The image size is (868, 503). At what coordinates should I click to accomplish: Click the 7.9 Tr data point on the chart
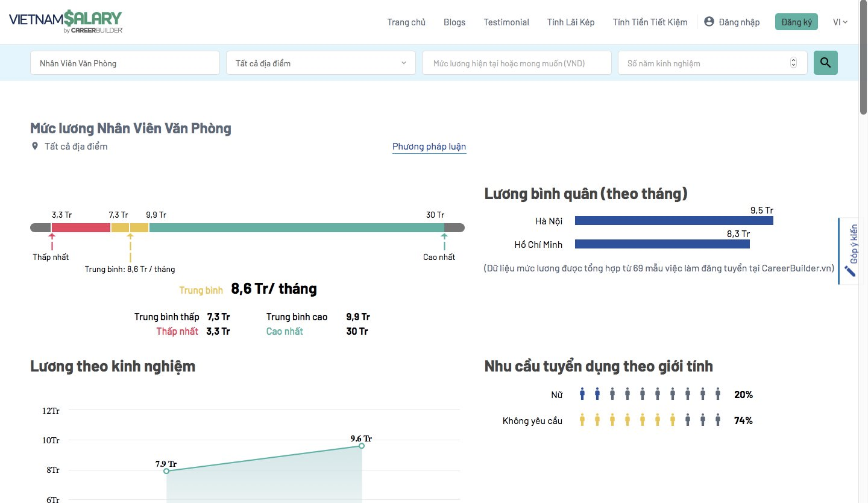pyautogui.click(x=166, y=470)
